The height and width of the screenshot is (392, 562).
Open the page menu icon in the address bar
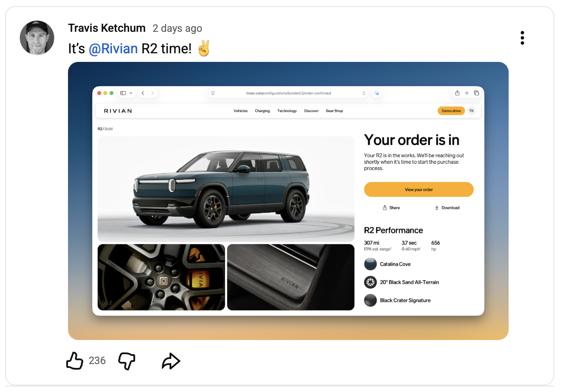coord(213,93)
